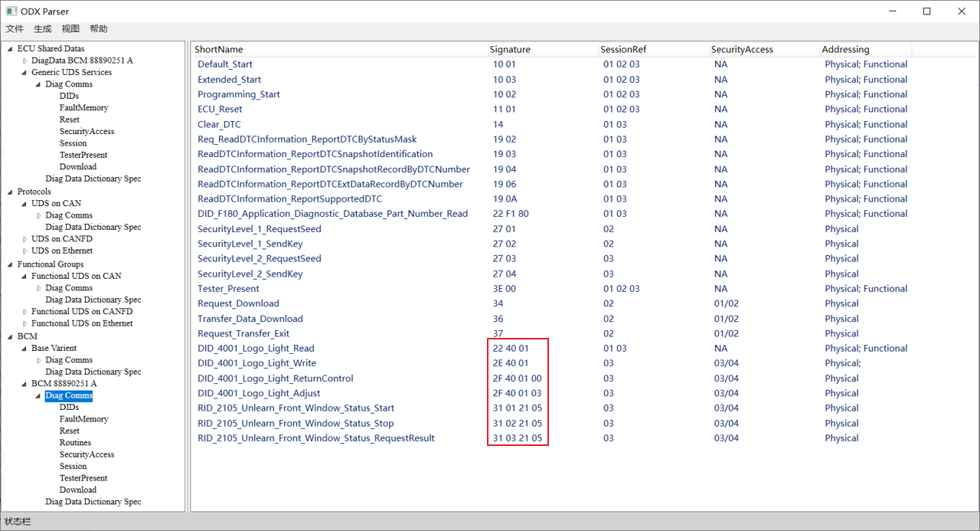Select the Functional UDS on Ethernet tree label
The height and width of the screenshot is (531, 980).
[x=82, y=323]
